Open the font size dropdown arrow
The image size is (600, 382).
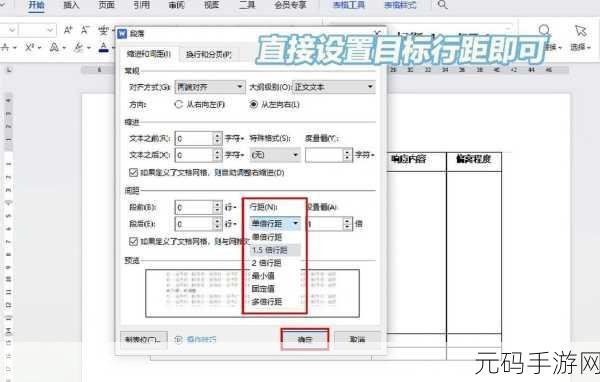(50, 29)
